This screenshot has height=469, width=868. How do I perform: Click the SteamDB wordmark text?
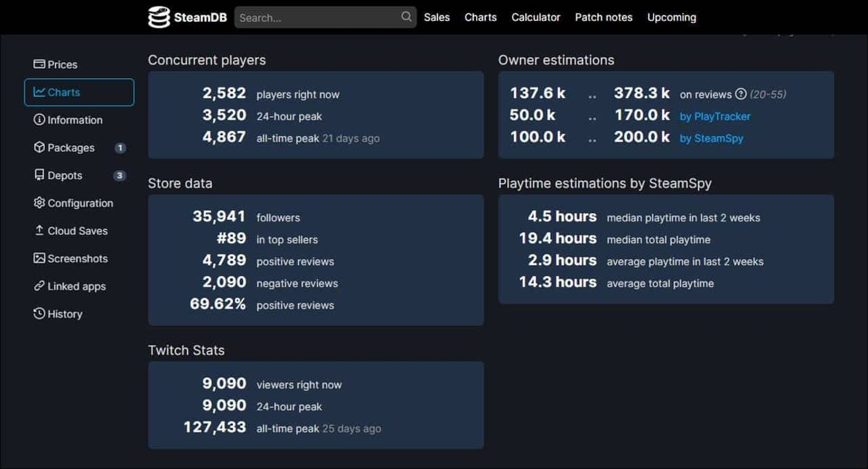coord(200,17)
